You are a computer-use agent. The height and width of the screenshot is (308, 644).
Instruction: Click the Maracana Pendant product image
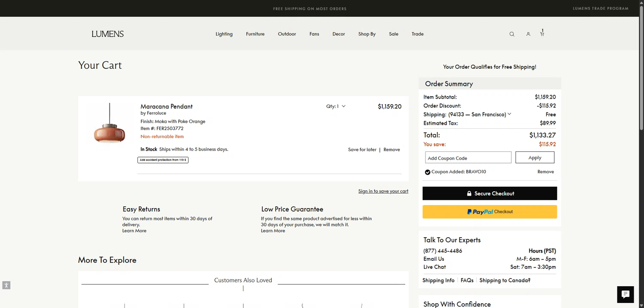tap(109, 124)
